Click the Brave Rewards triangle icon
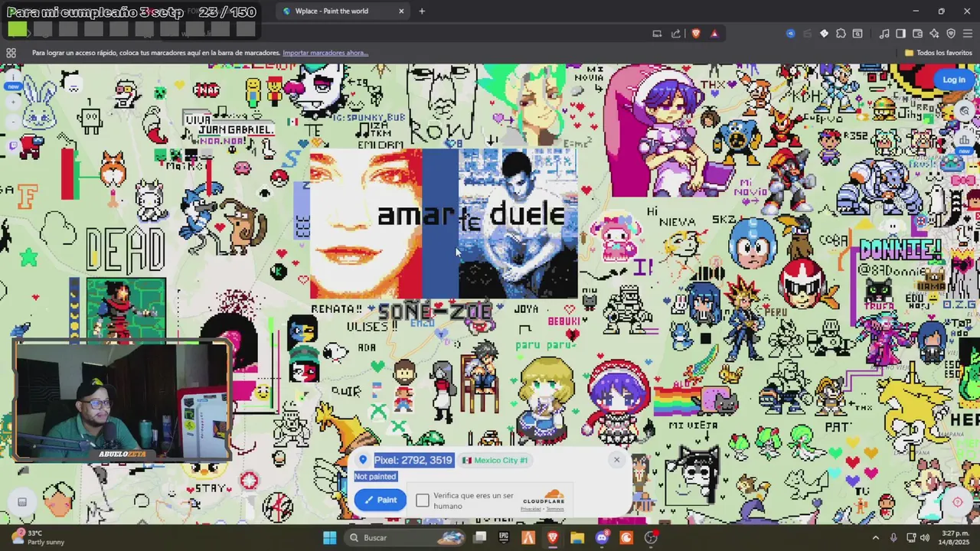Image resolution: width=980 pixels, height=551 pixels. 714,34
